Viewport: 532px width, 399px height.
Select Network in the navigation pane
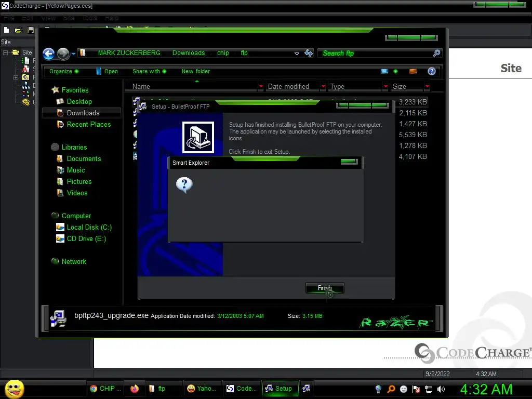point(74,262)
